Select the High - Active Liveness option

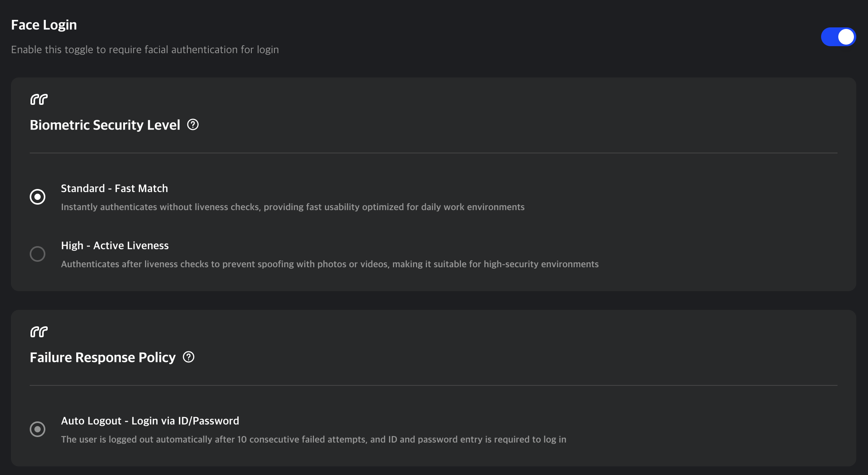pyautogui.click(x=38, y=254)
